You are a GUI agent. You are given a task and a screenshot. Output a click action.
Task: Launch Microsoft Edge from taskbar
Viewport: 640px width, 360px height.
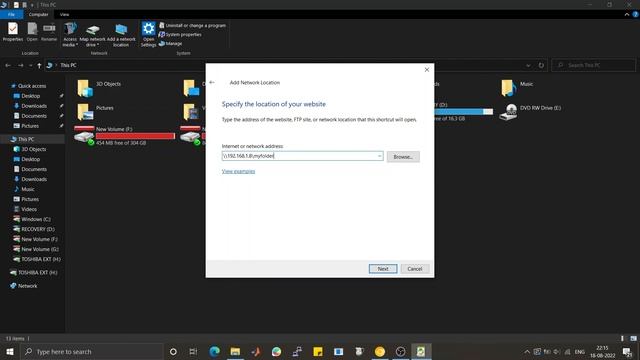[x=214, y=351]
